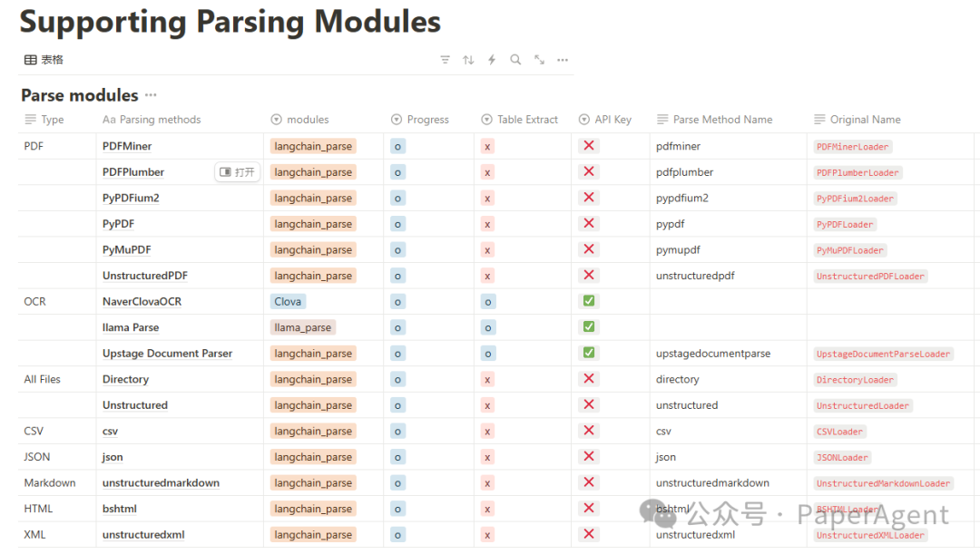Open the Table Extract column header dropdown
This screenshot has width=980, height=554.
coord(520,120)
